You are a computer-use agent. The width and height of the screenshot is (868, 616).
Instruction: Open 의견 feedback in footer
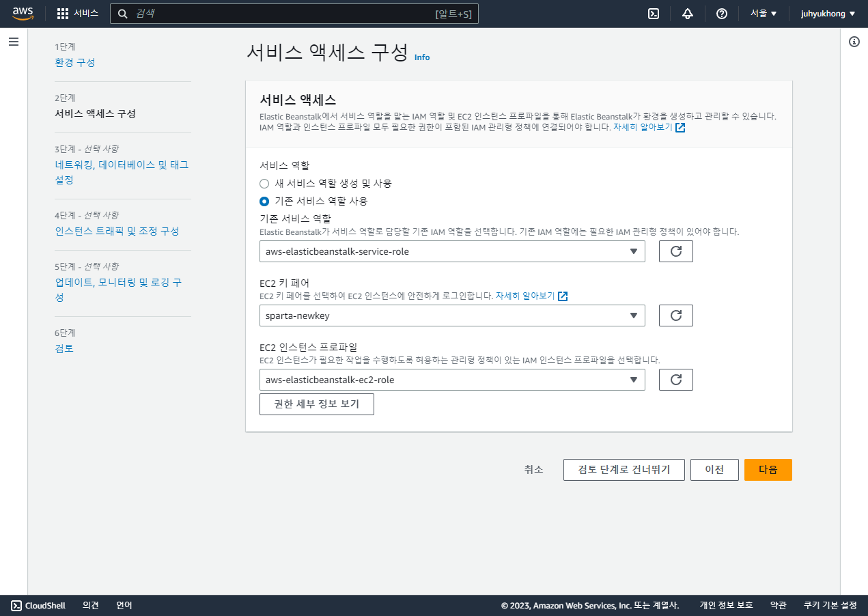[x=91, y=605]
